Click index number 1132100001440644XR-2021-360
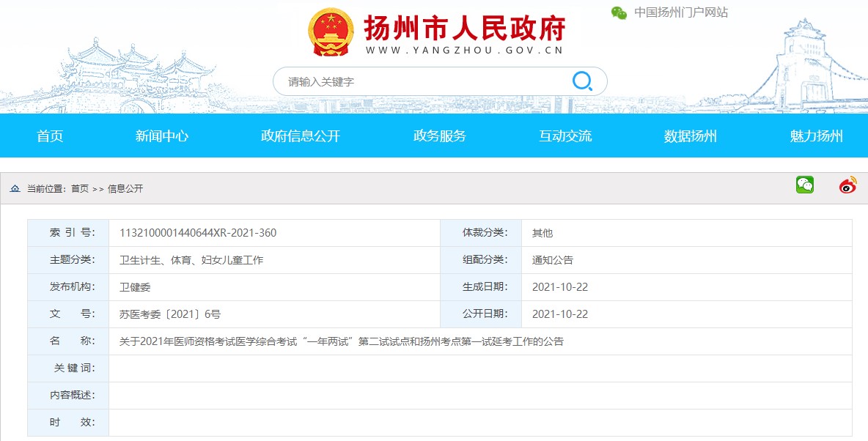Viewport: 868px width, 441px height. click(198, 233)
